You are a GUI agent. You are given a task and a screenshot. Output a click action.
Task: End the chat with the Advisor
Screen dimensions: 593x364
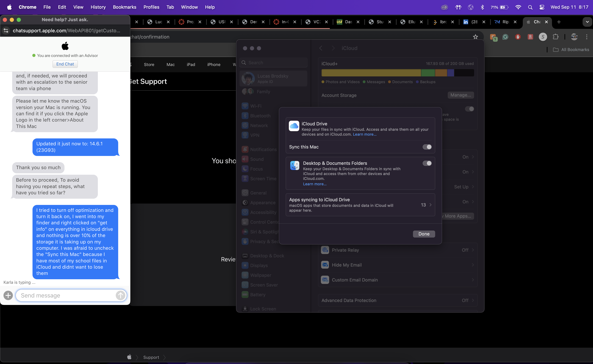pyautogui.click(x=65, y=64)
